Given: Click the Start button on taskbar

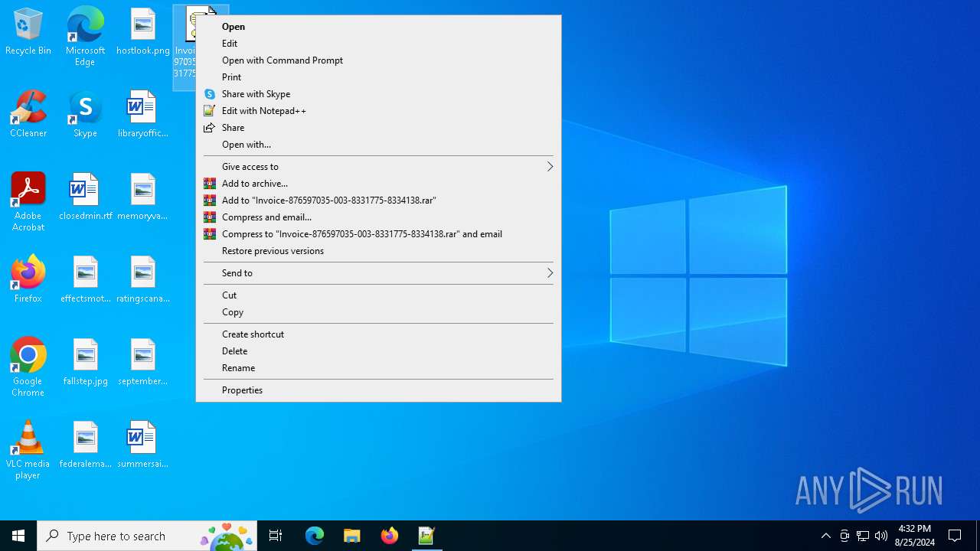Looking at the screenshot, I should tap(18, 536).
